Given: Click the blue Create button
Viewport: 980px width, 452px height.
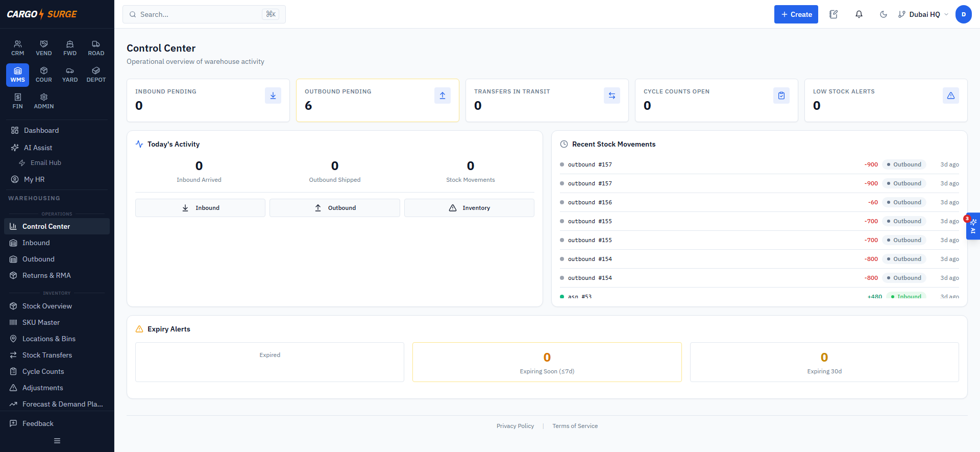Looking at the screenshot, I should (x=796, y=14).
